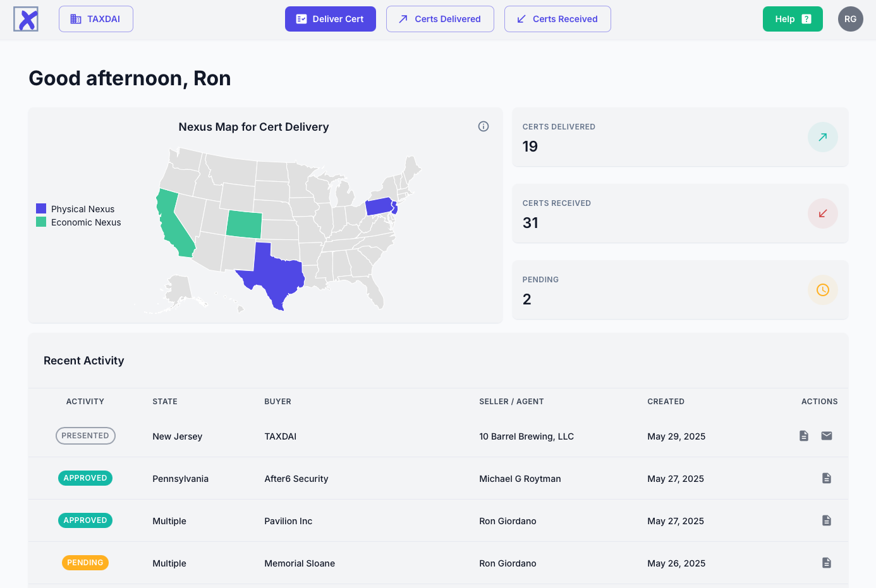876x588 pixels.
Task: Open the map info icon
Action: pos(484,126)
